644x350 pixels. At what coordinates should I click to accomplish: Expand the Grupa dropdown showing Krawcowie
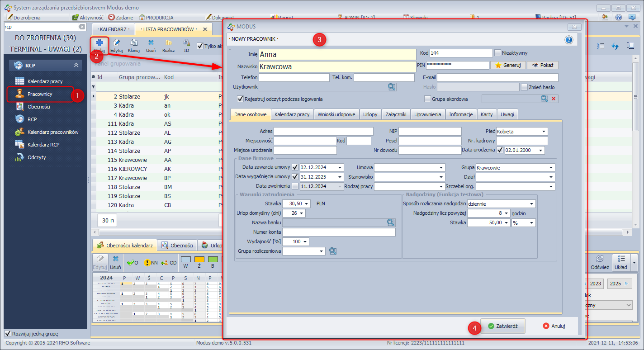coord(551,167)
